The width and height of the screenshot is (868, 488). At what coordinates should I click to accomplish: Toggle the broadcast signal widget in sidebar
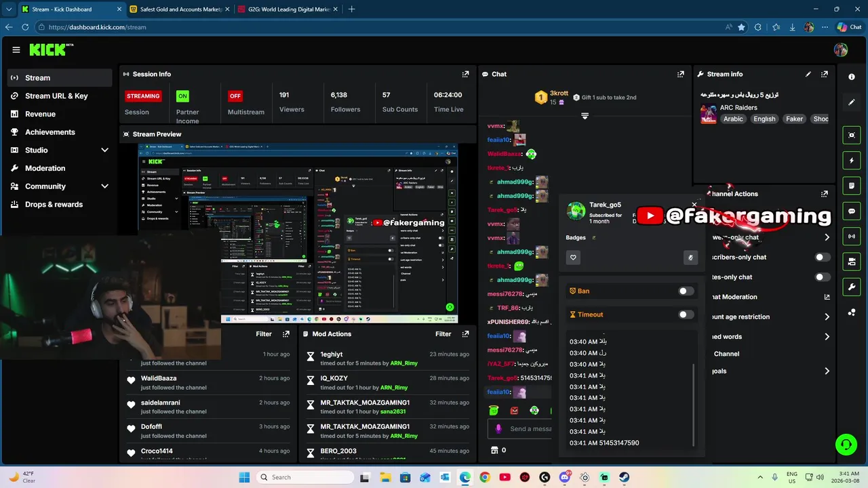[x=852, y=237]
